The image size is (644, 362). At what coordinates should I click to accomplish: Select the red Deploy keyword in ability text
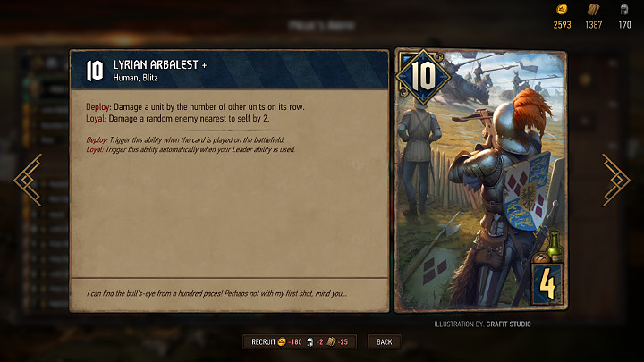click(x=98, y=106)
